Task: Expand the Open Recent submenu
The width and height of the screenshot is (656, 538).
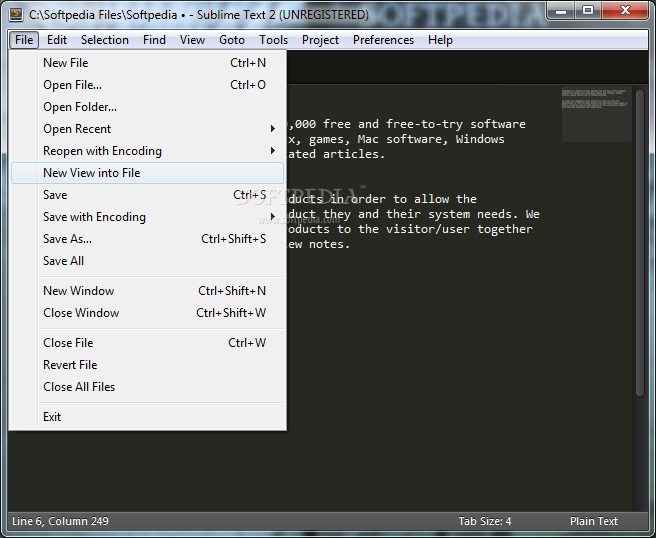Action: (x=147, y=129)
